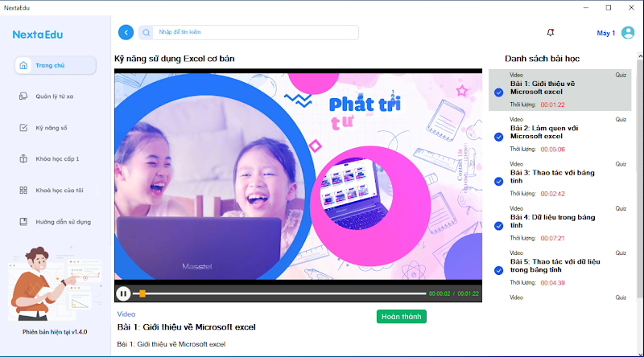
Task: Click the search magnifier icon
Action: click(x=147, y=32)
